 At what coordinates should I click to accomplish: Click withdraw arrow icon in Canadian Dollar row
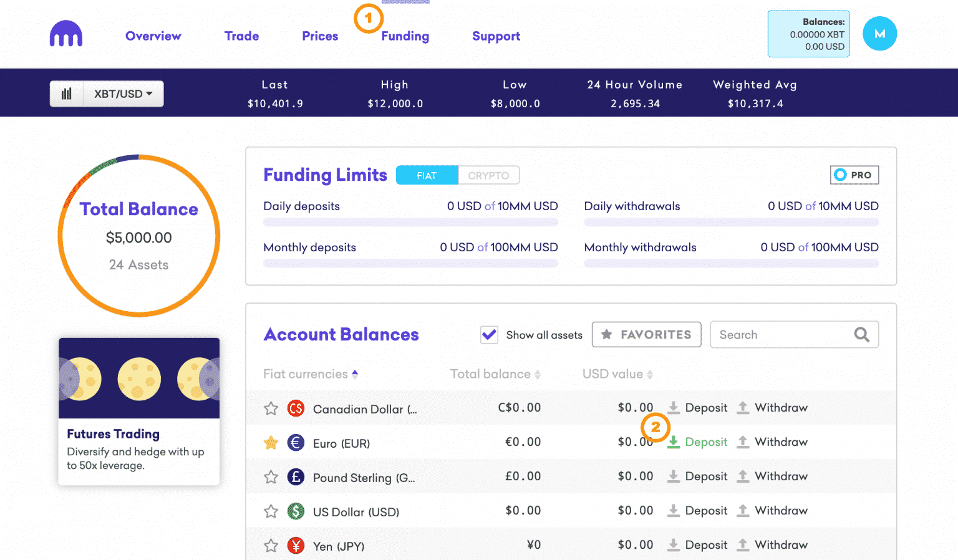pos(743,408)
